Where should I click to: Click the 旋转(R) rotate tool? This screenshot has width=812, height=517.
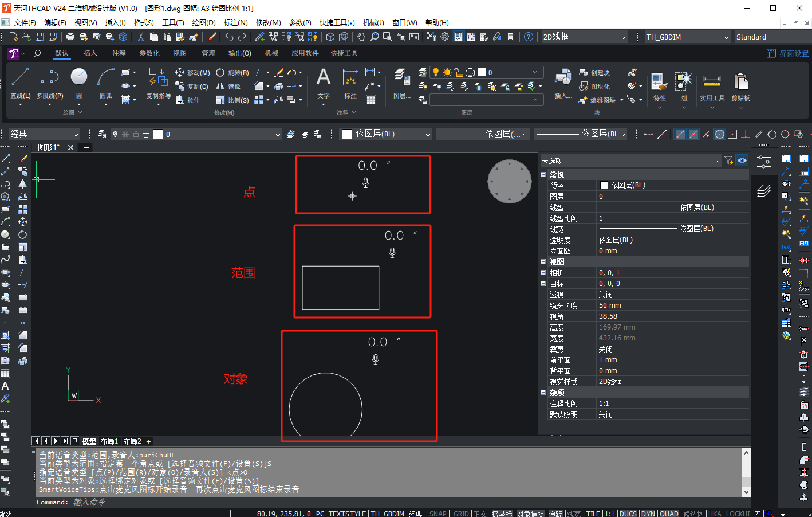click(x=232, y=73)
